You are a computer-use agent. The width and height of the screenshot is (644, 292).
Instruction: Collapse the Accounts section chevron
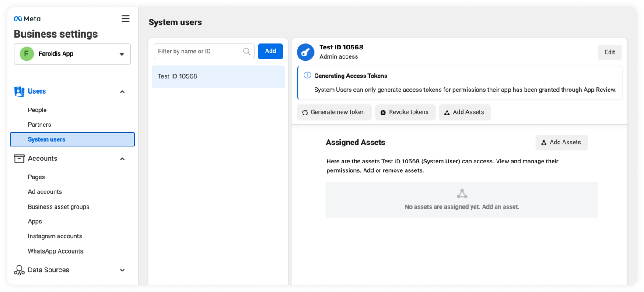pyautogui.click(x=122, y=159)
